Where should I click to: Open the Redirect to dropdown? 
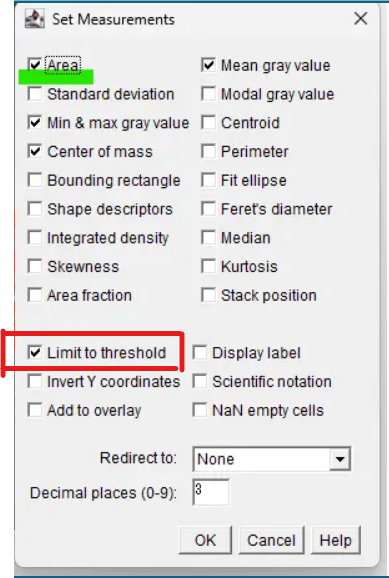coord(272,459)
